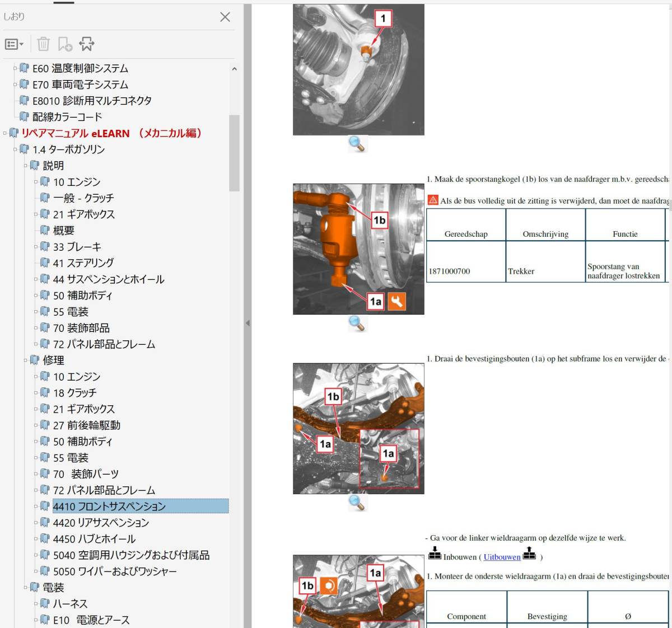
Task: Open the Uitbouwen link
Action: (x=502, y=557)
